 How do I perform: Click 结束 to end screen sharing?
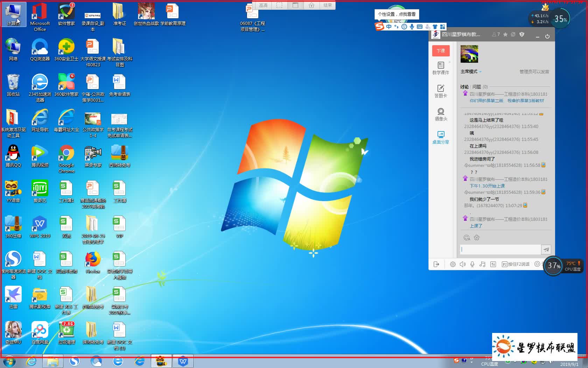click(328, 5)
